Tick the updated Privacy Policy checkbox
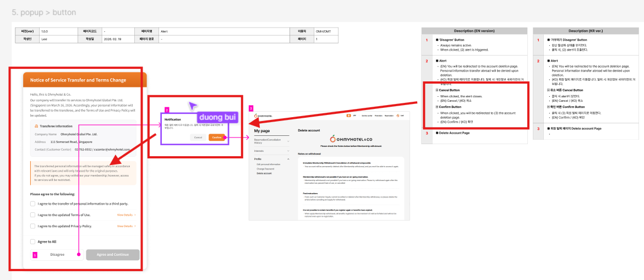644x280 pixels. [32, 226]
